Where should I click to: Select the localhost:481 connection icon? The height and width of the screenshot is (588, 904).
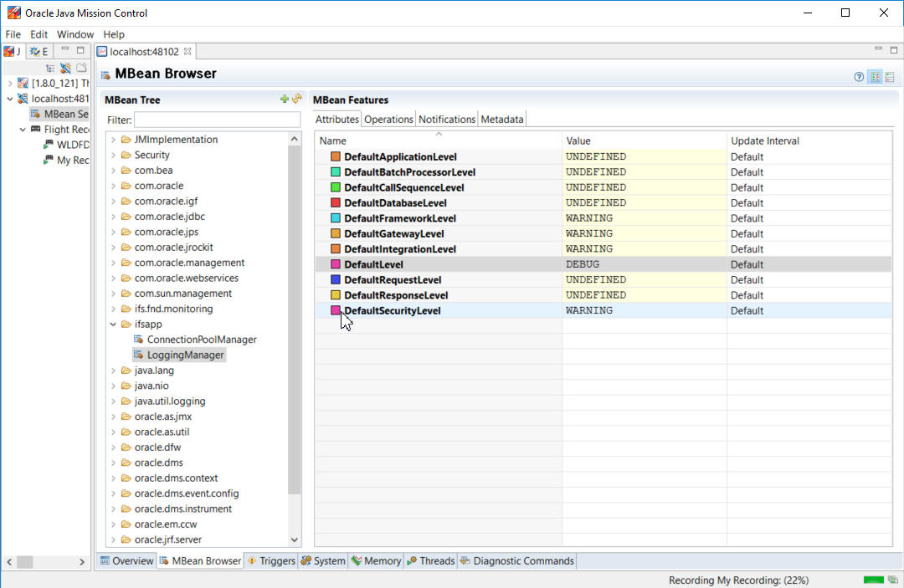(23, 99)
